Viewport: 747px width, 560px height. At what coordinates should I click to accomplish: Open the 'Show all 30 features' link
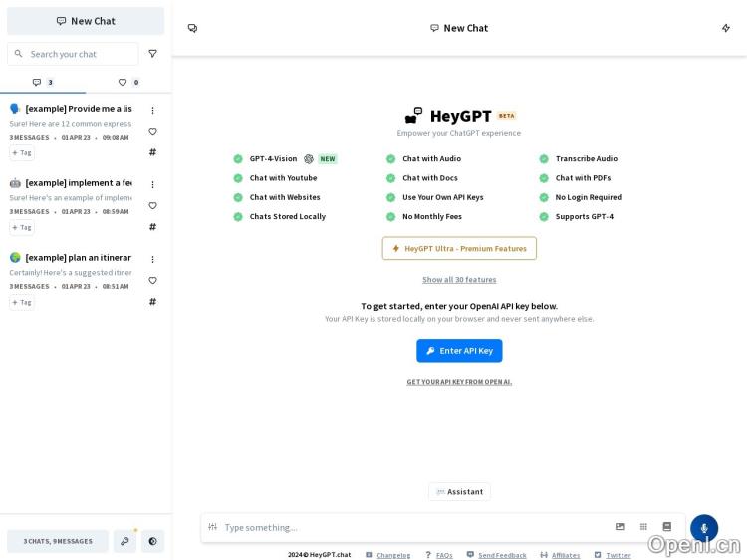459,280
